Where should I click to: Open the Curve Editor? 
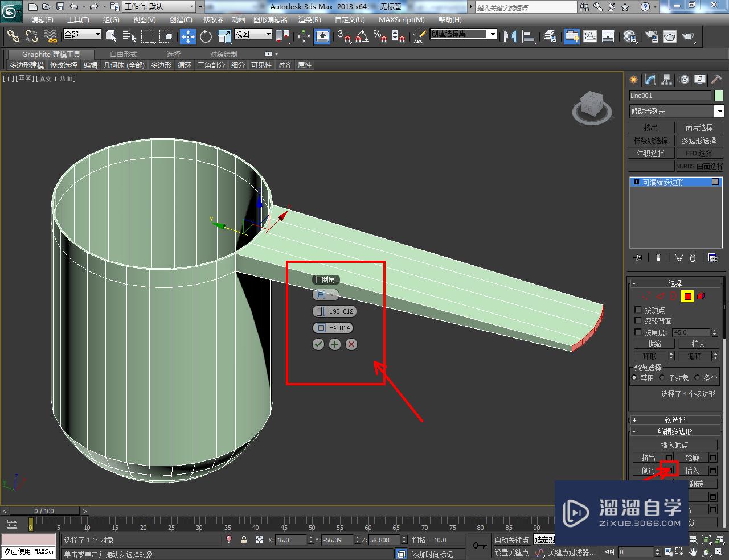pyautogui.click(x=590, y=36)
